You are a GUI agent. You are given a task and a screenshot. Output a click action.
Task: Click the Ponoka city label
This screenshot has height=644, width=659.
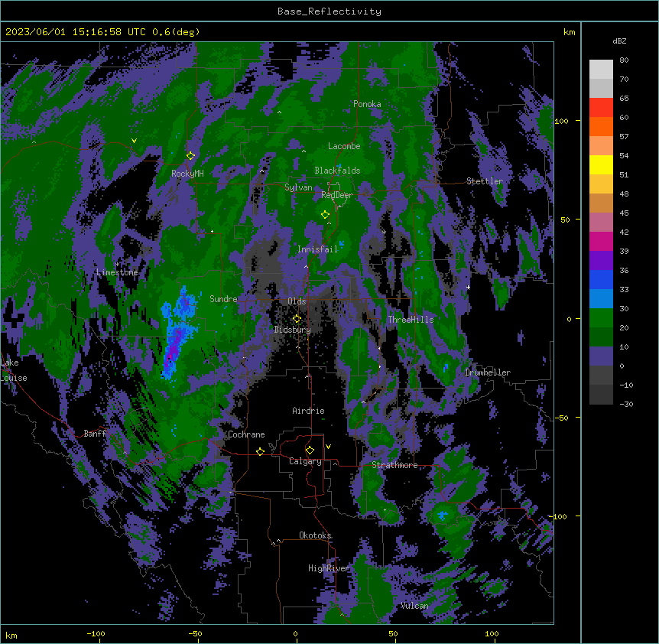point(367,104)
